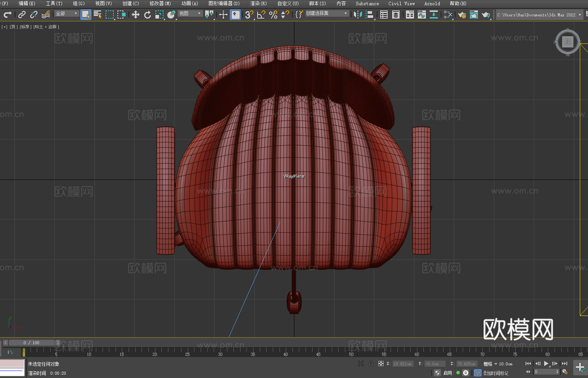Click viewport '粘土 + 边面' display label
The width and height of the screenshot is (588, 378).
tap(46, 27)
